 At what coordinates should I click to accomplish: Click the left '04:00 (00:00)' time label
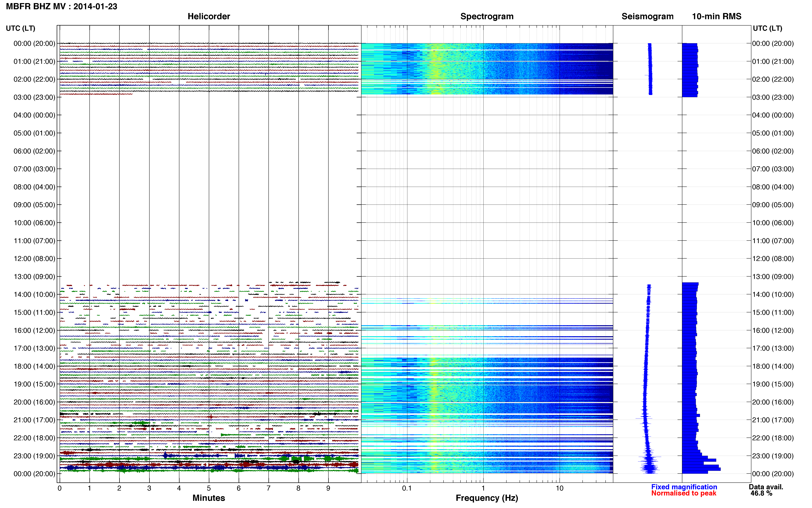pos(34,115)
